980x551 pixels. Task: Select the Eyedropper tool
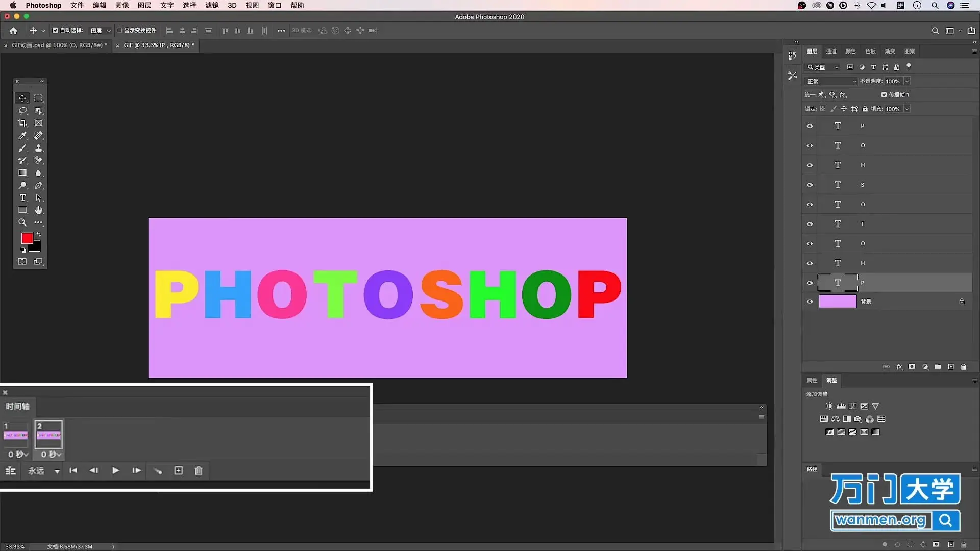pos(22,136)
